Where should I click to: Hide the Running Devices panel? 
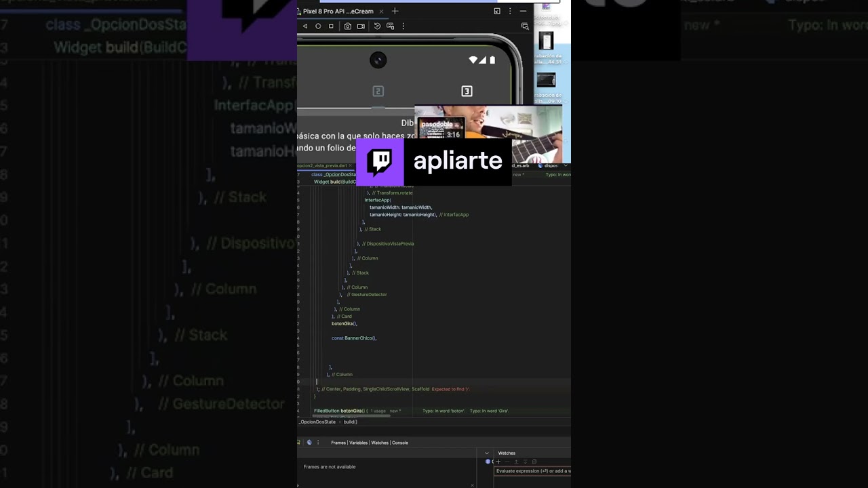tap(523, 11)
